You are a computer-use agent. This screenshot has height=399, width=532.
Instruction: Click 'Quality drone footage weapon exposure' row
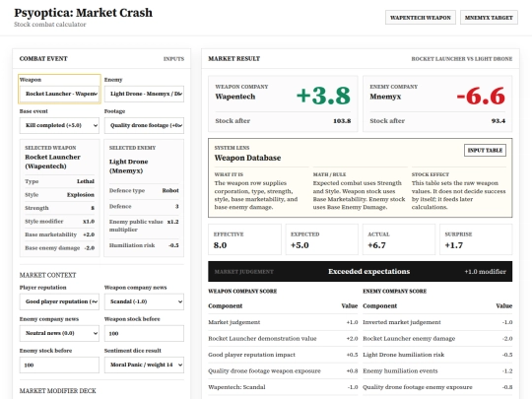tap(283, 370)
